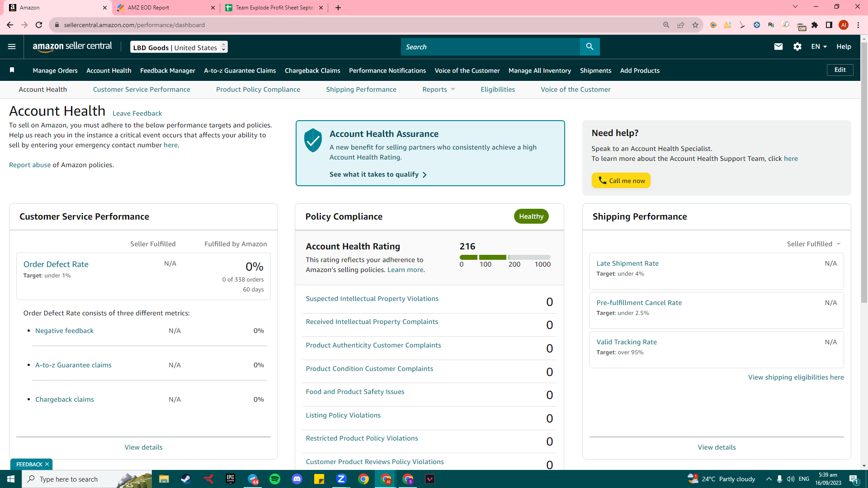Open Spotify from the taskbar
The width and height of the screenshot is (868, 488).
coord(275,479)
